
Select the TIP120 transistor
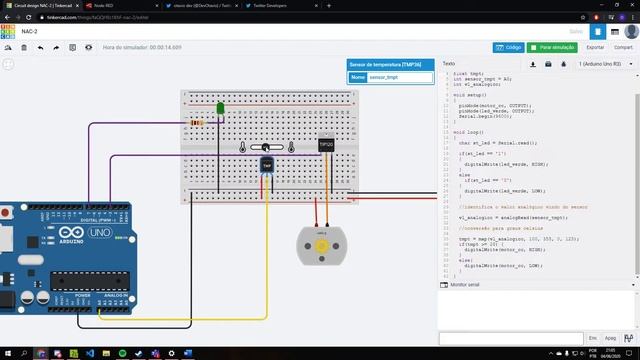pyautogui.click(x=326, y=144)
